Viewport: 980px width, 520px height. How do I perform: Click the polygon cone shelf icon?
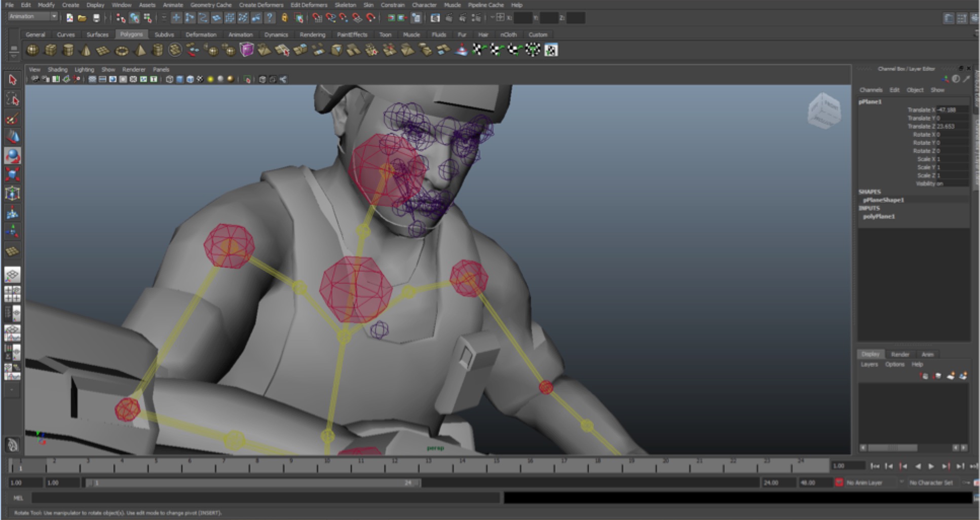tap(86, 50)
